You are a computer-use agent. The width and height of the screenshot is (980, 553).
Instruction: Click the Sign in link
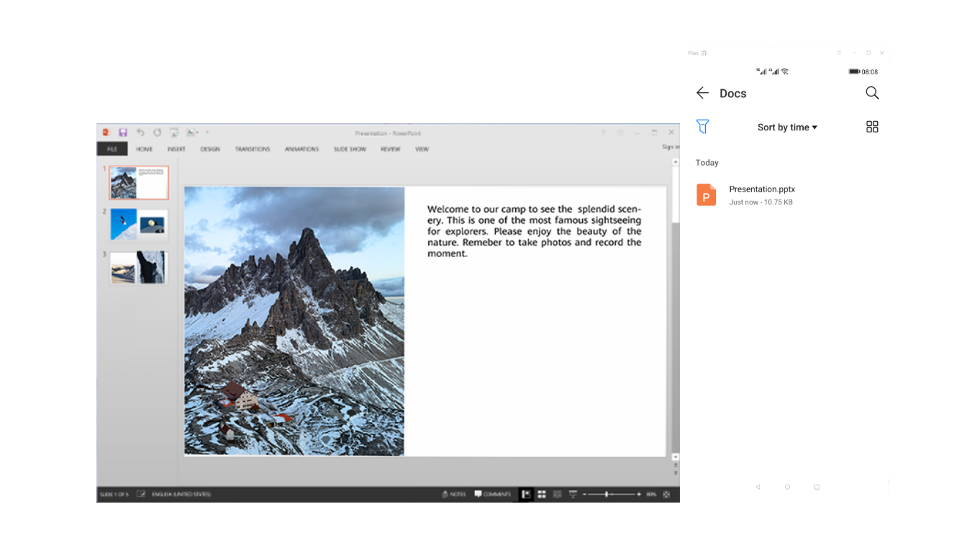[670, 147]
